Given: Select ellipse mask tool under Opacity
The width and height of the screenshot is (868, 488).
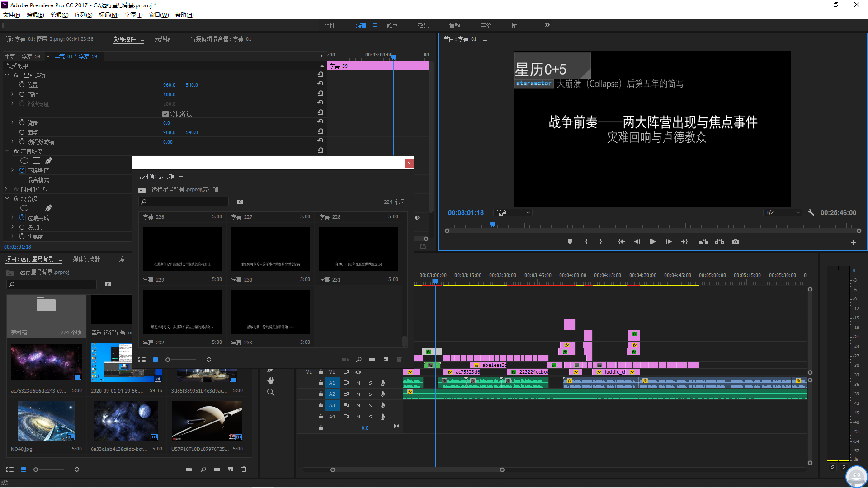Looking at the screenshot, I should coord(24,160).
